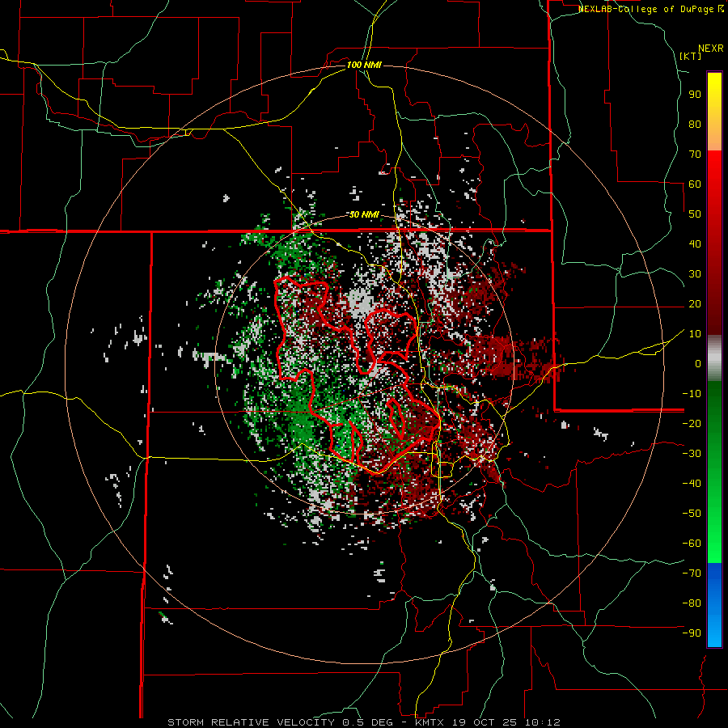Click the blue segment of the color bar

coord(714,605)
